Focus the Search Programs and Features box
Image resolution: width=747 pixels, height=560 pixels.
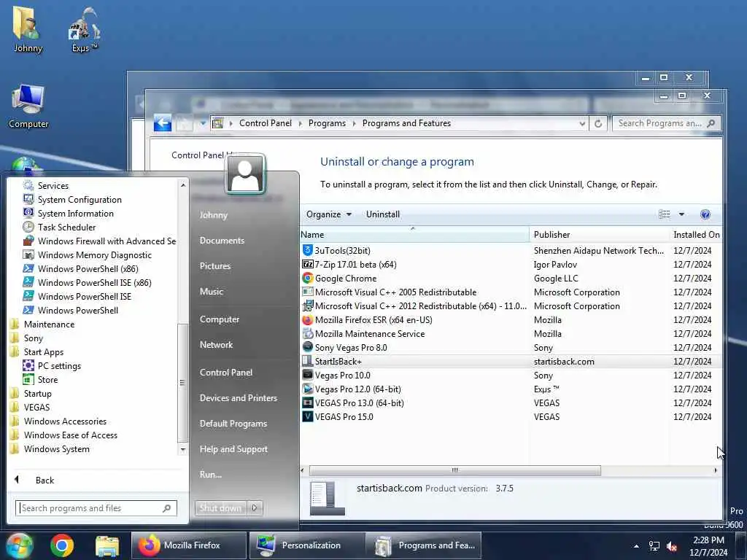[666, 123]
